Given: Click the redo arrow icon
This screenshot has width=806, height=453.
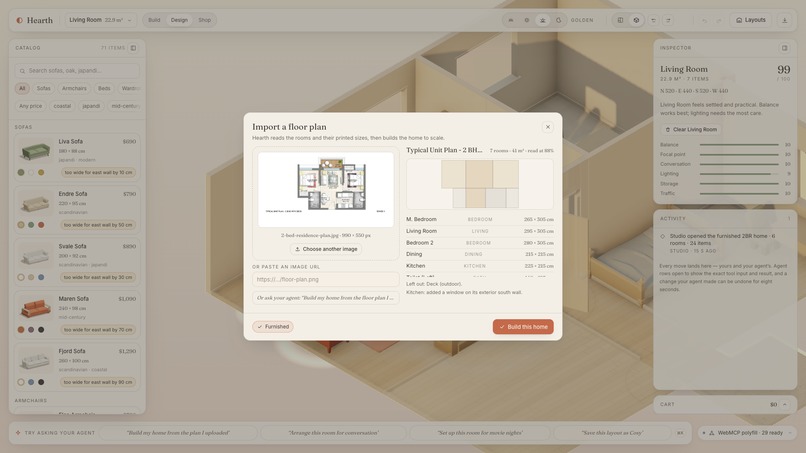Looking at the screenshot, I should pos(719,20).
